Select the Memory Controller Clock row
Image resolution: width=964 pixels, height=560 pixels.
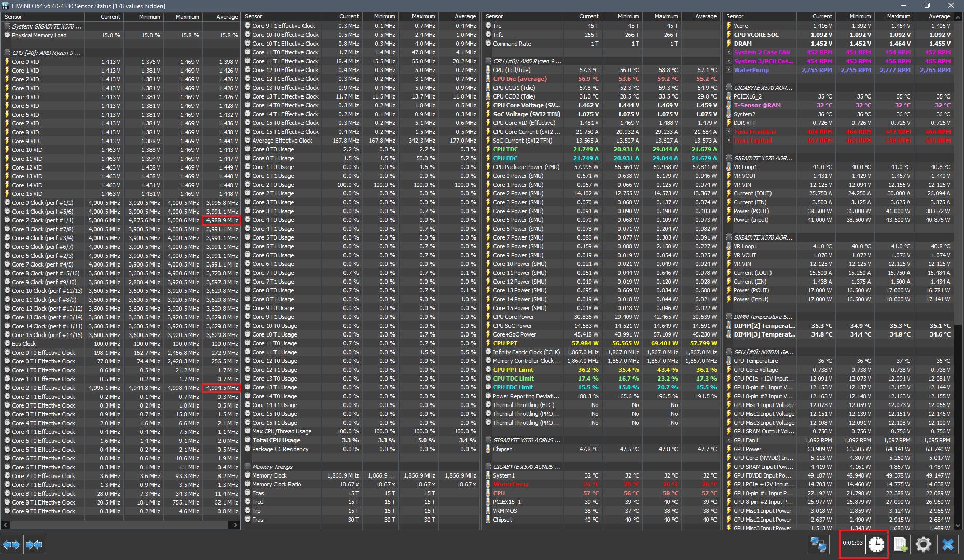coord(601,361)
